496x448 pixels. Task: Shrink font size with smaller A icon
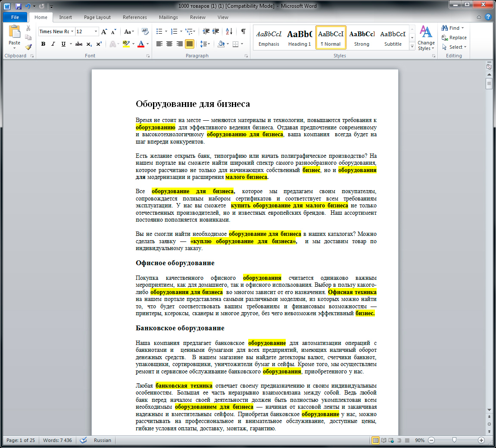(x=114, y=31)
